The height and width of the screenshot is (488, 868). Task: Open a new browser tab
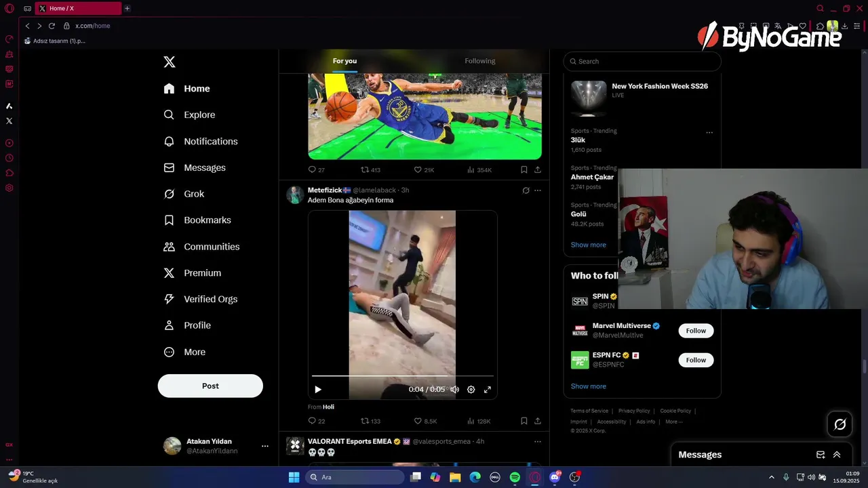coord(127,8)
